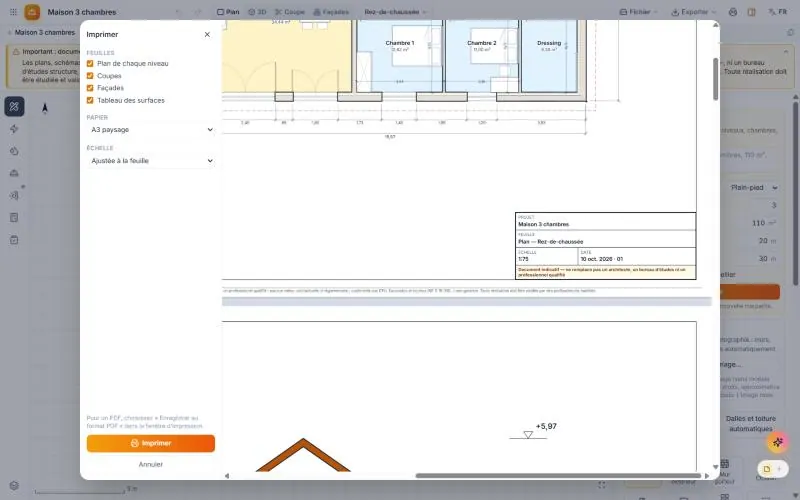Viewport: 800px width, 500px height.
Task: Collapse the warning banner with its chevron
Action: (x=786, y=52)
